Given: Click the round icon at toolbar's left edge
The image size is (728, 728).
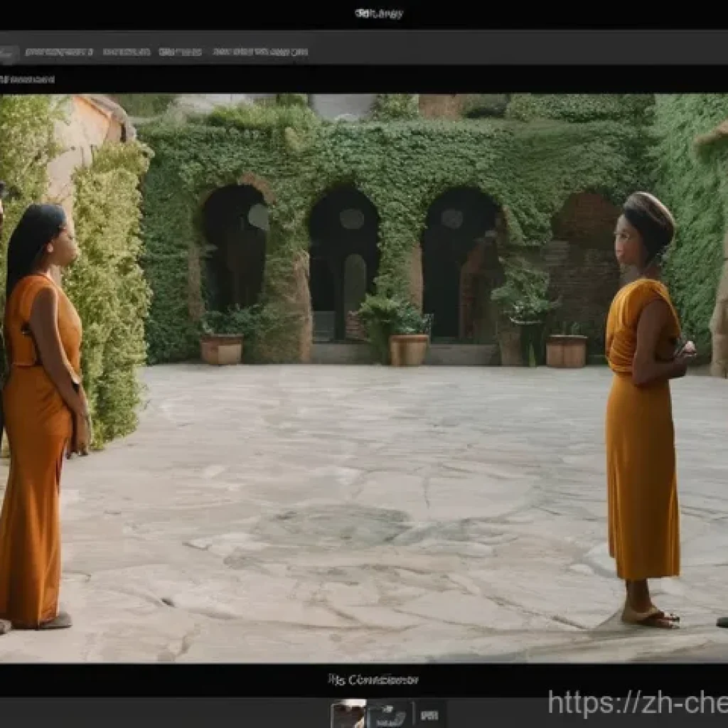Looking at the screenshot, I should pos(9,53).
